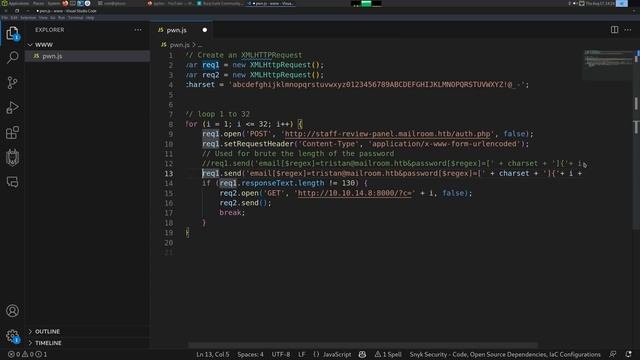Open the Accounts icon in the activity bar
The image size is (640, 360).
click(x=12, y=311)
